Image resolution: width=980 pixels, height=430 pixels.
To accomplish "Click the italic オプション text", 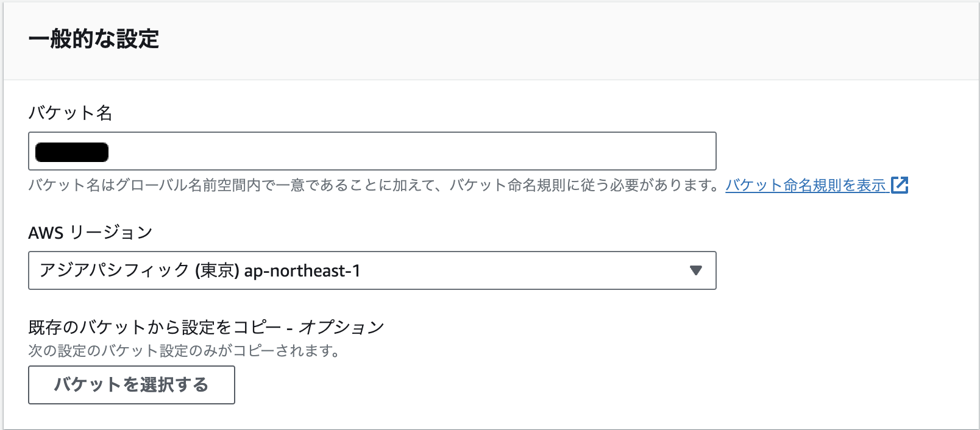I will pos(341,328).
